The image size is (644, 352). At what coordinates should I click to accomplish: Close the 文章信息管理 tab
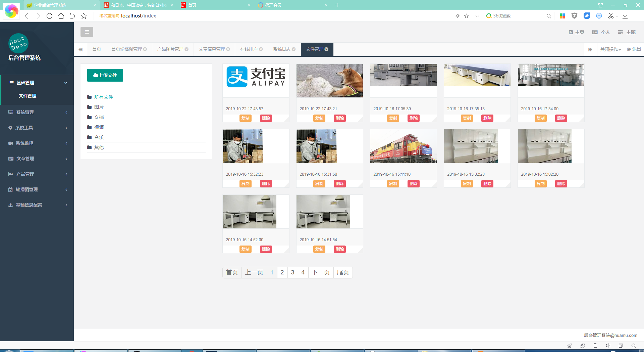pos(228,49)
